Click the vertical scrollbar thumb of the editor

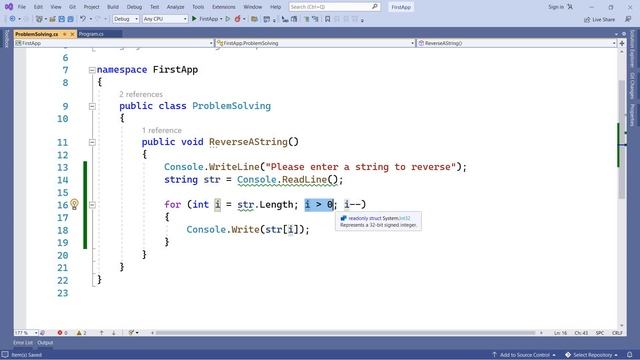click(622, 139)
